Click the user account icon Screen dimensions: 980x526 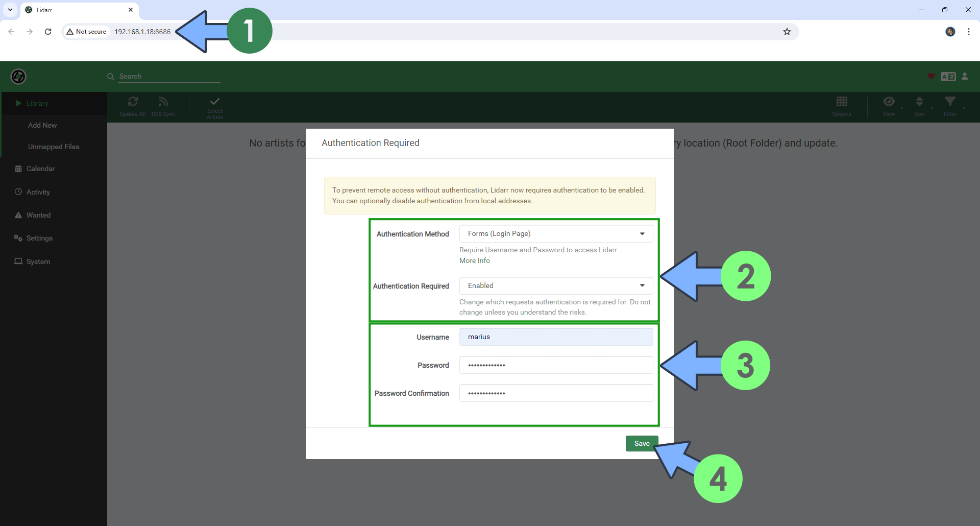pos(965,76)
